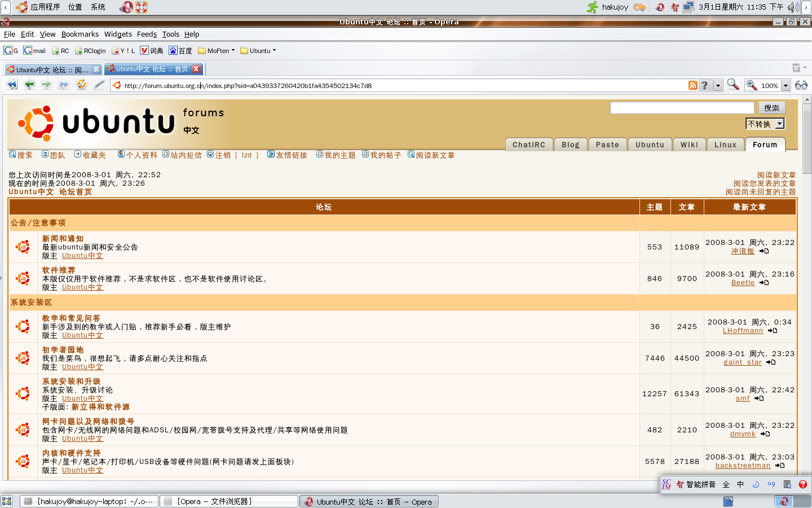Switch to the hakujoy terminal taskbar window
Viewport: 812px width, 508px height.
pos(90,501)
